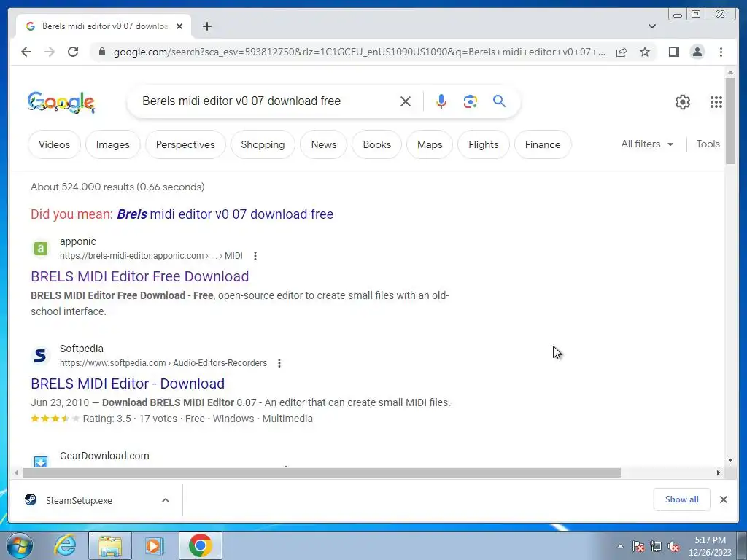The width and height of the screenshot is (747, 560).
Task: Click the apponic site favicon
Action: [41, 248]
